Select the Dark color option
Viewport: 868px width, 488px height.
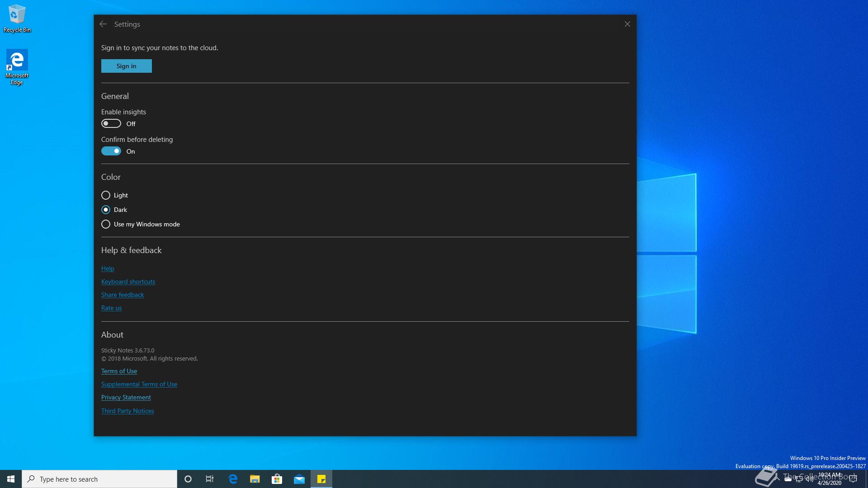tap(114, 210)
